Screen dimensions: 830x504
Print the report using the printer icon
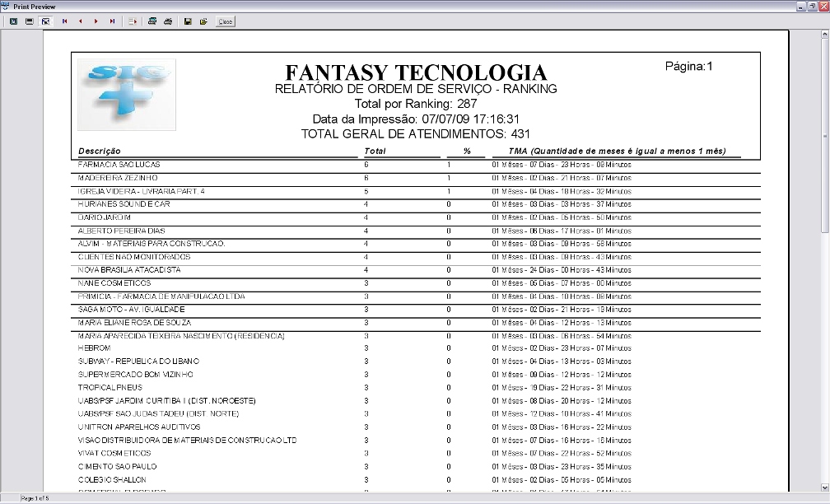click(x=168, y=21)
